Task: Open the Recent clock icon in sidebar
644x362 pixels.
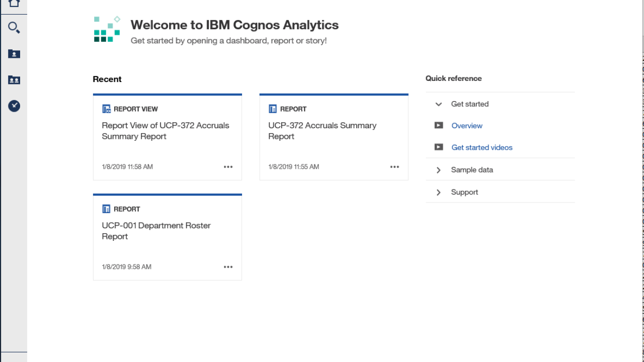Action: coord(14,106)
